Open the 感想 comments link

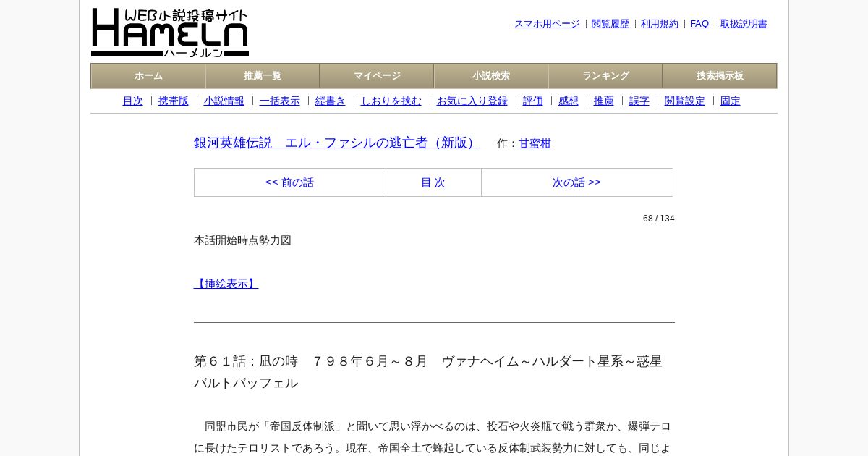pos(569,101)
